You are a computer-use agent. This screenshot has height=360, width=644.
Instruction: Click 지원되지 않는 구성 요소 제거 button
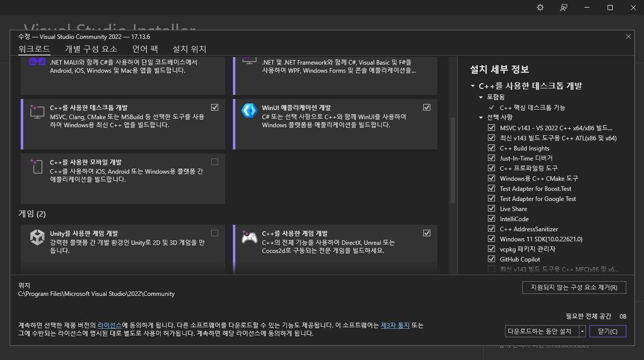(574, 288)
